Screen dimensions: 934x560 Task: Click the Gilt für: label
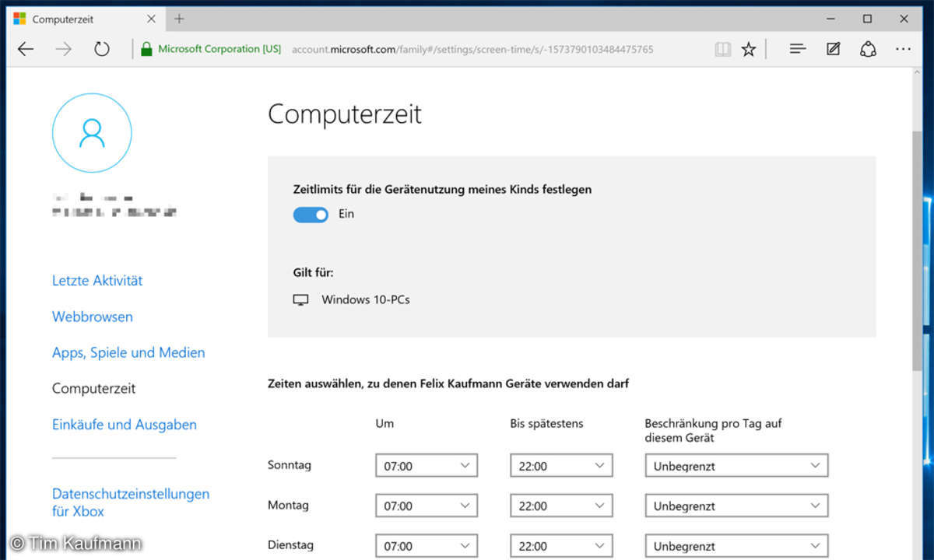pyautogui.click(x=314, y=273)
